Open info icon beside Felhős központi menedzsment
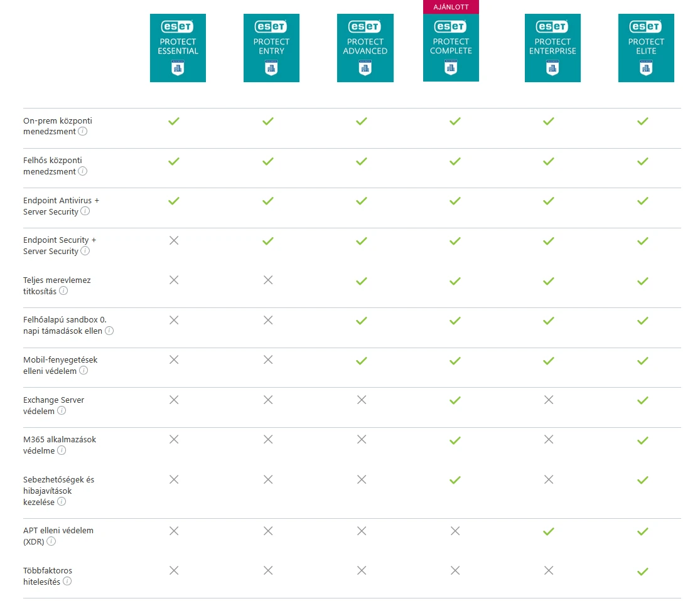The height and width of the screenshot is (601, 700). click(83, 171)
